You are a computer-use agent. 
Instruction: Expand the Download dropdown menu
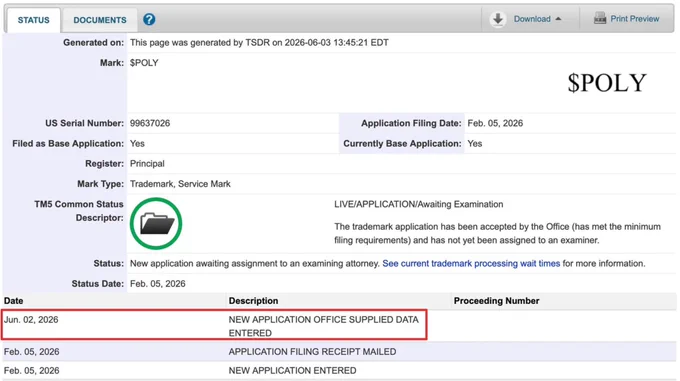coord(537,19)
